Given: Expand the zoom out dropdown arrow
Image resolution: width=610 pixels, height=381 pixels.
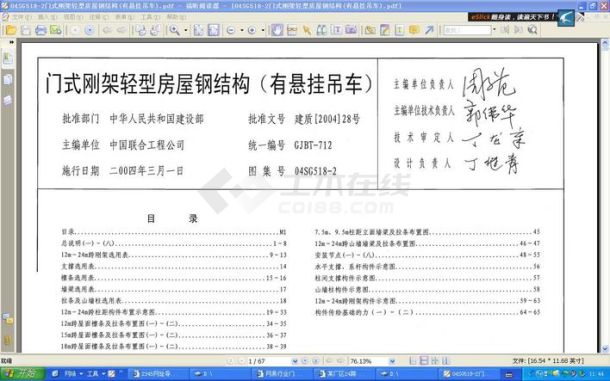Looking at the screenshot, I should coord(242,30).
